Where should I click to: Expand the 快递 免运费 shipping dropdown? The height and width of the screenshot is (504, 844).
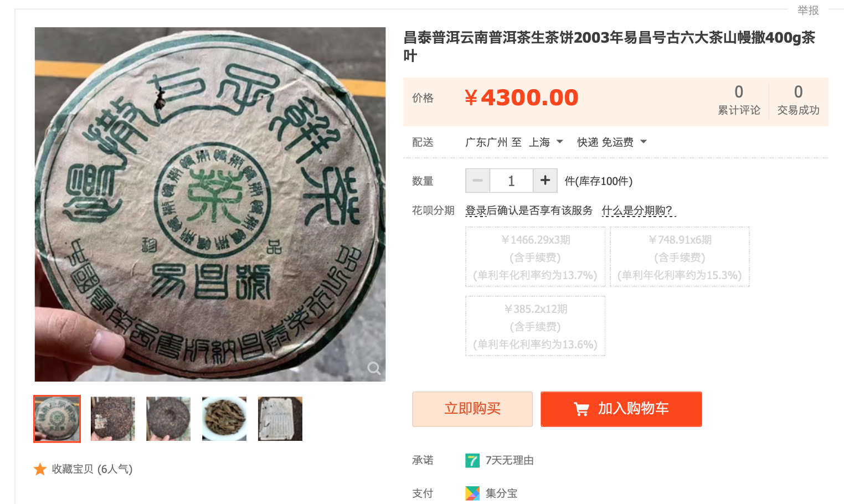(612, 142)
